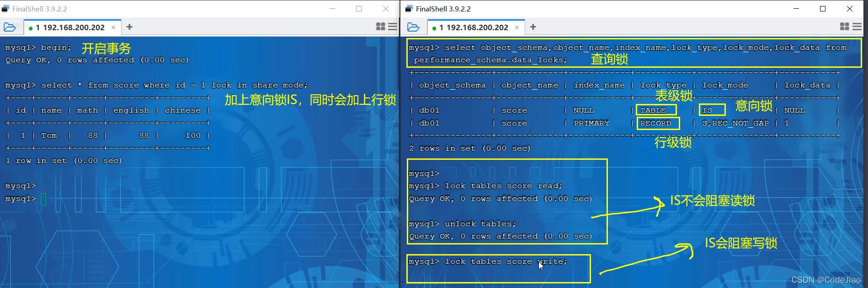
Task: Click the 'TABLE' lock_type value
Action: (653, 110)
